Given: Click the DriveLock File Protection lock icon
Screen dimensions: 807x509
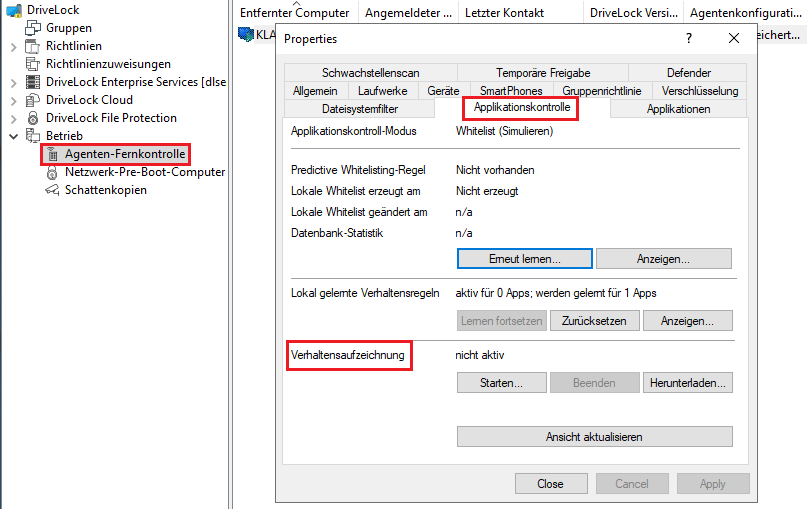Looking at the screenshot, I should [33, 118].
